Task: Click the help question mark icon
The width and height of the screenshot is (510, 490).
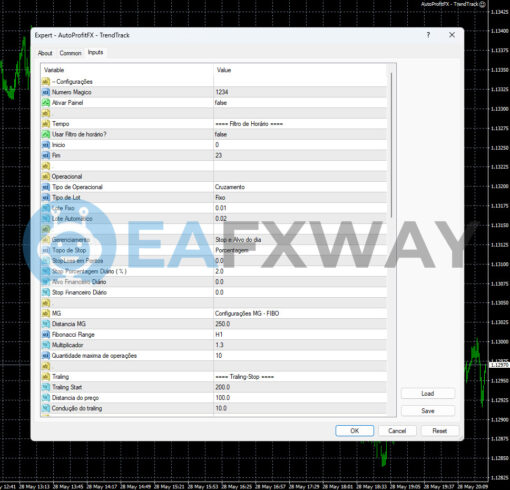Action: click(428, 35)
